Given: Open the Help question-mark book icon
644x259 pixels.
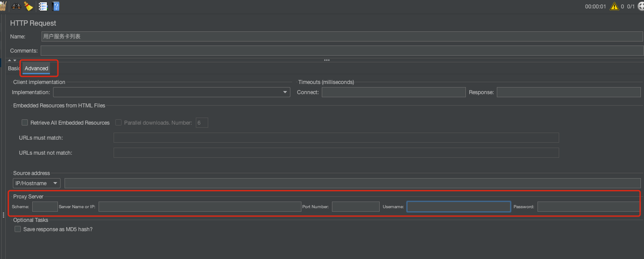Looking at the screenshot, I should tap(56, 6).
